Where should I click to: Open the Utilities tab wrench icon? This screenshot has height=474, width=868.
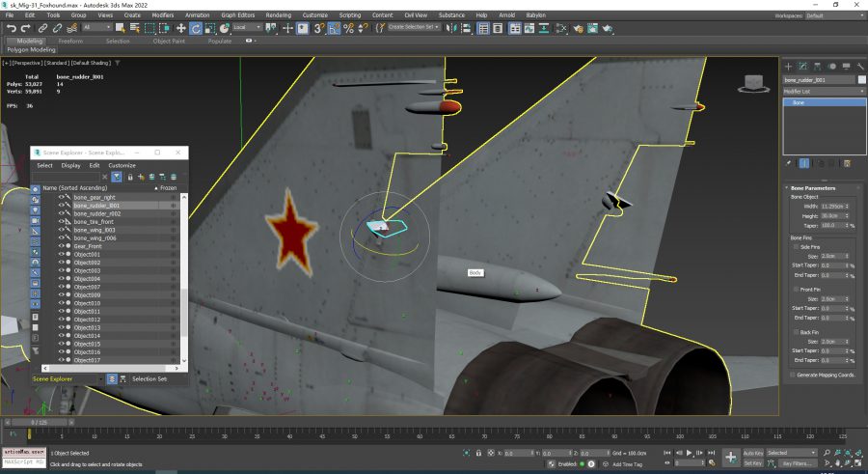coord(860,67)
